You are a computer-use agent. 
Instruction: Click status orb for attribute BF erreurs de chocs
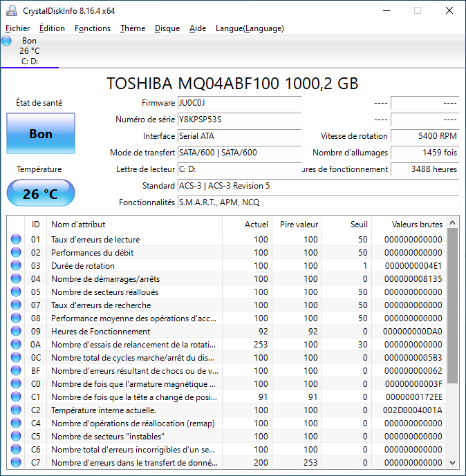[x=16, y=371]
